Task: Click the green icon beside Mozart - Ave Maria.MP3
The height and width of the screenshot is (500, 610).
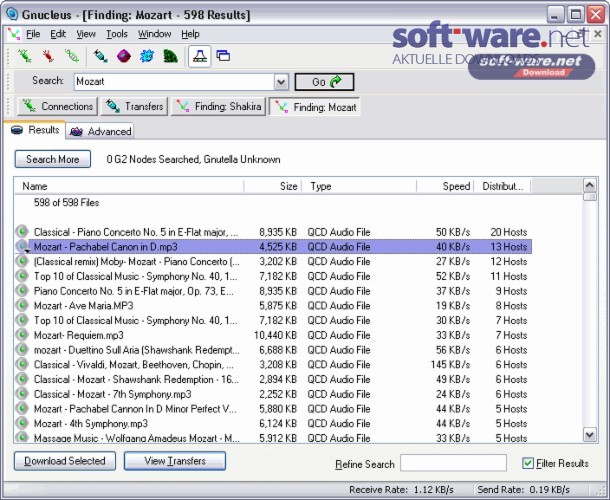Action: [22, 305]
